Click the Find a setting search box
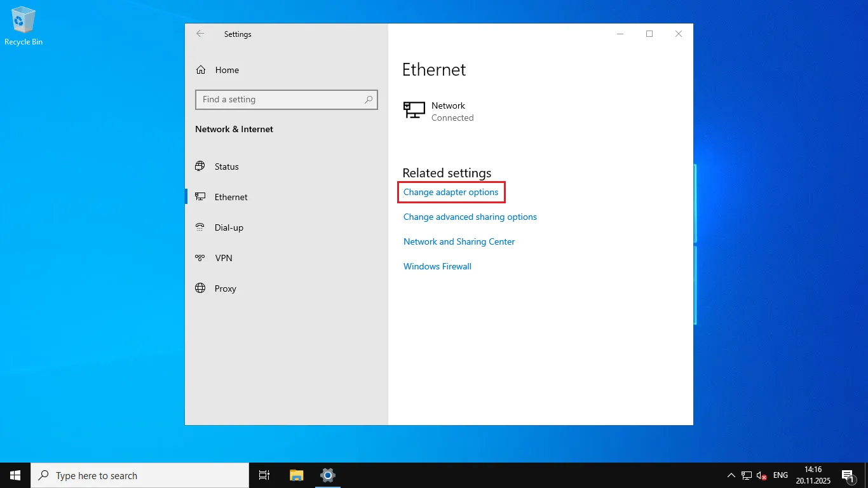The image size is (868, 488). coord(280,100)
